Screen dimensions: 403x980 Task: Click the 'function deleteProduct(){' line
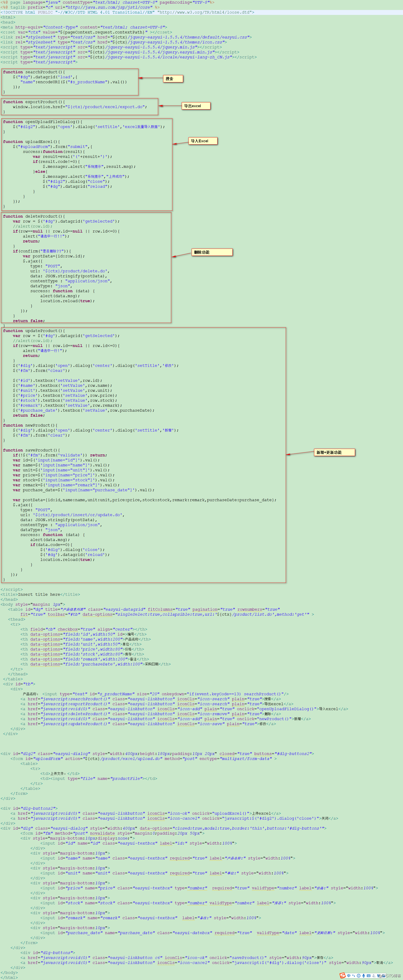pos(34,216)
